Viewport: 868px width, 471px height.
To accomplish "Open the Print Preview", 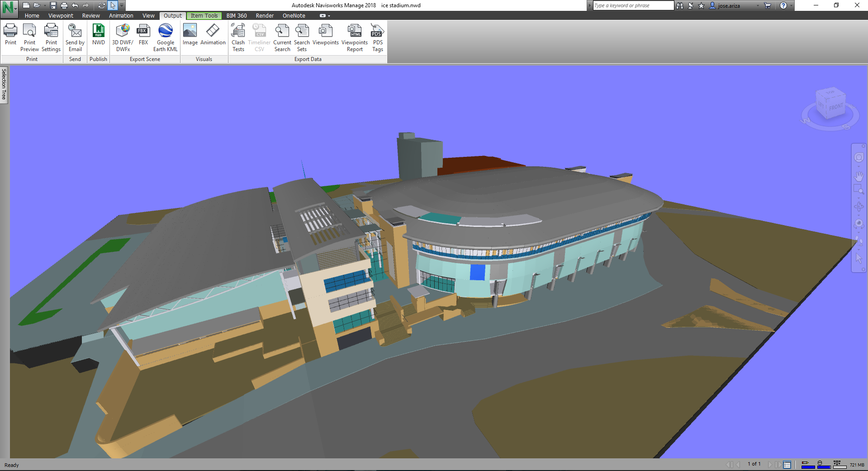I will coord(29,38).
